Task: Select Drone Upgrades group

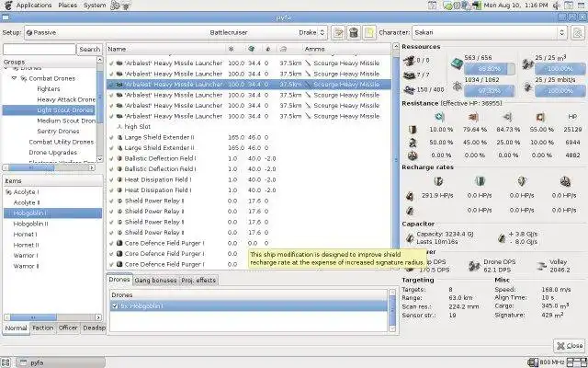Action: coord(52,153)
